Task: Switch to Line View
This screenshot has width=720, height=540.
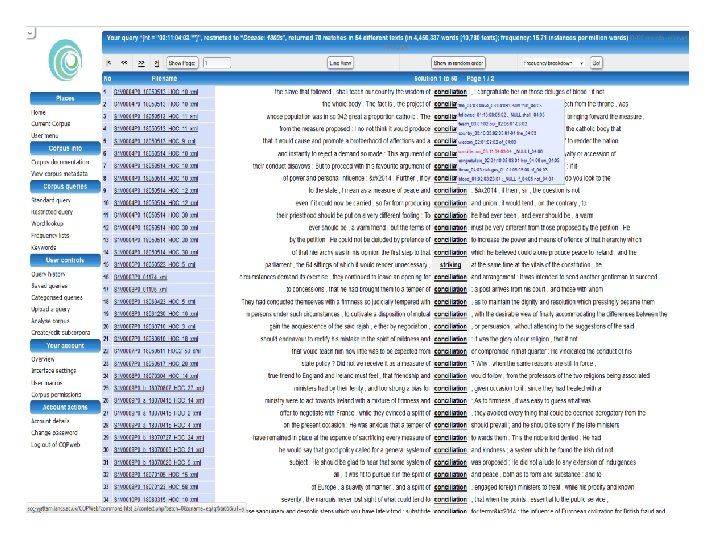Action: pyautogui.click(x=340, y=63)
